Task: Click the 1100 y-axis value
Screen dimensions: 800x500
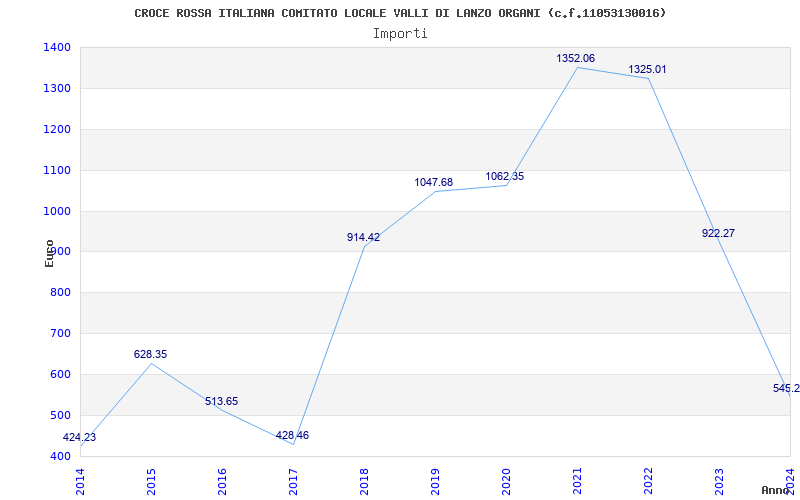Action: pyautogui.click(x=57, y=170)
